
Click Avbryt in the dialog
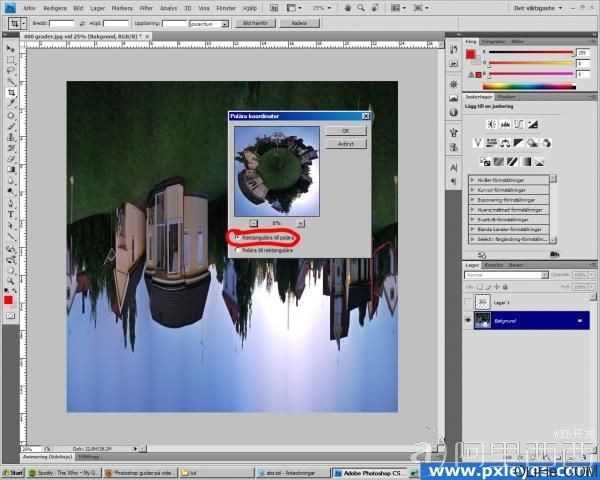(346, 144)
